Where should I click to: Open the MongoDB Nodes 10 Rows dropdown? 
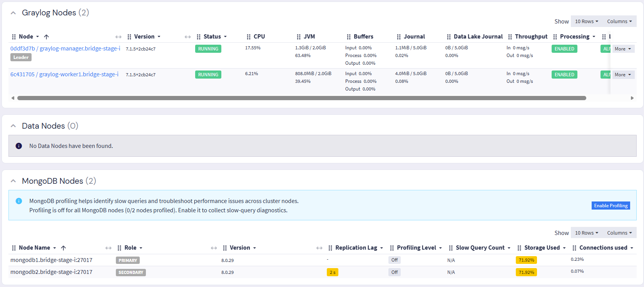coord(587,233)
